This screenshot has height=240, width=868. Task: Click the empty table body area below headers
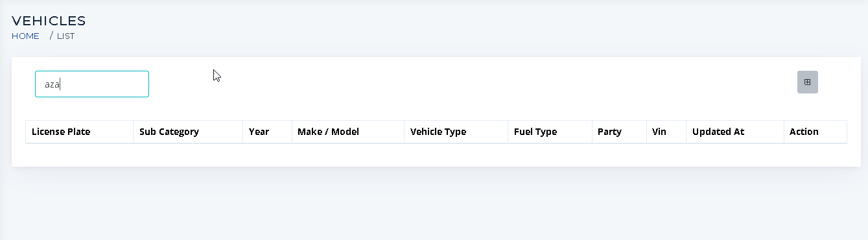436,154
